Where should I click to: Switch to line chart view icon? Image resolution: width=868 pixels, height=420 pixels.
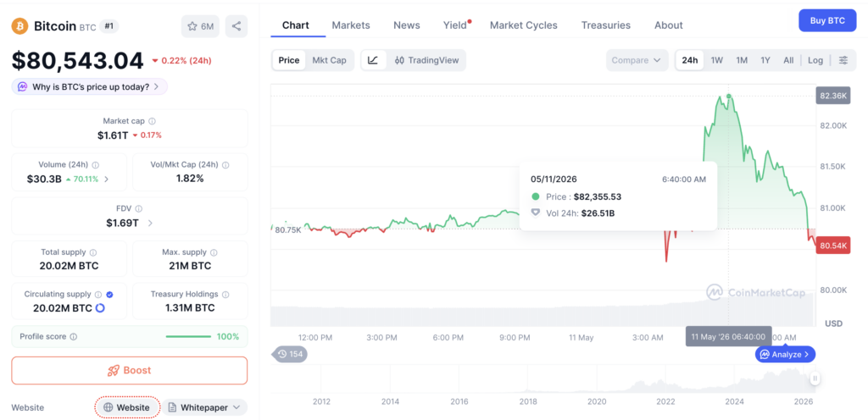(x=373, y=60)
